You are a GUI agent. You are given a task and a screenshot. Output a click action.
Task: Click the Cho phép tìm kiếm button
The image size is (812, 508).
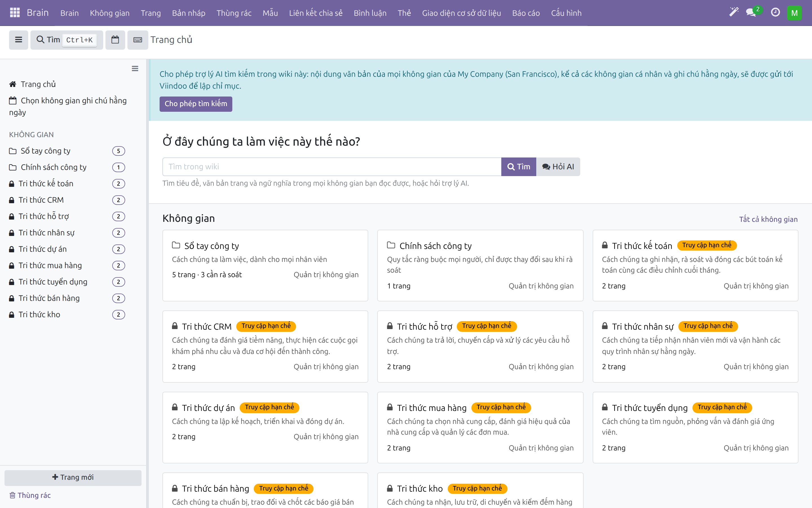point(196,104)
